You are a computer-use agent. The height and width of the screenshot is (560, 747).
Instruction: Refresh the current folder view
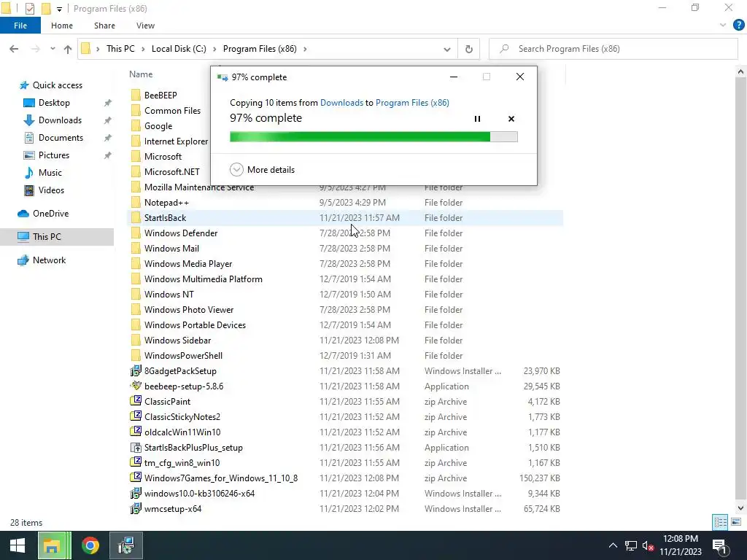469,49
